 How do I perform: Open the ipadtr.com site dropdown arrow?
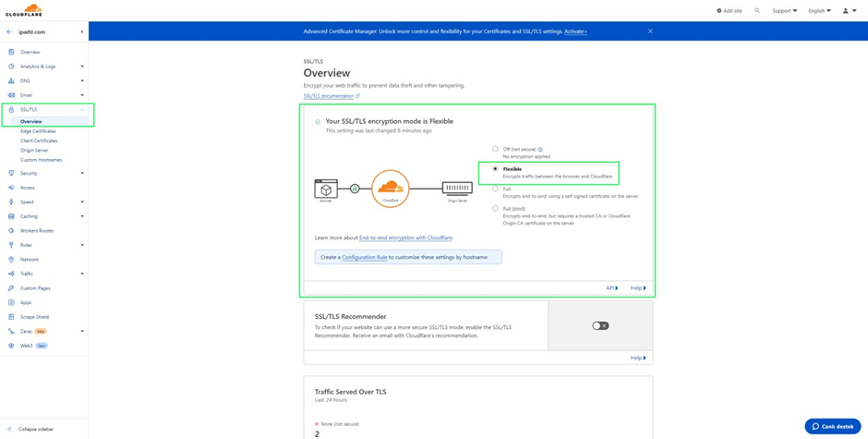(x=82, y=32)
